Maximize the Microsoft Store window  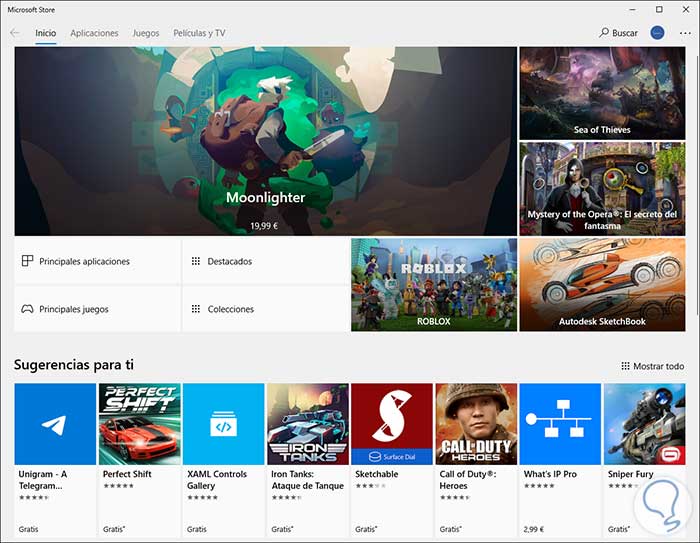coord(659,9)
